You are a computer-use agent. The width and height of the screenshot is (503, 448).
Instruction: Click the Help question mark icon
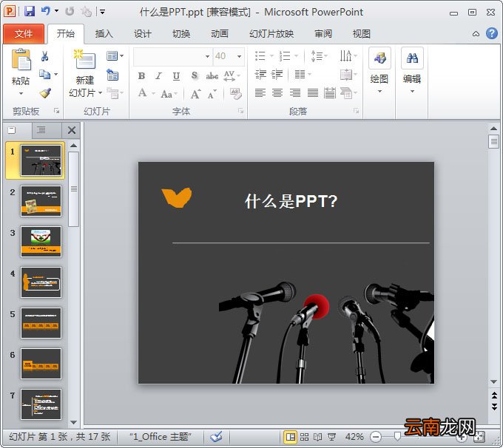491,33
